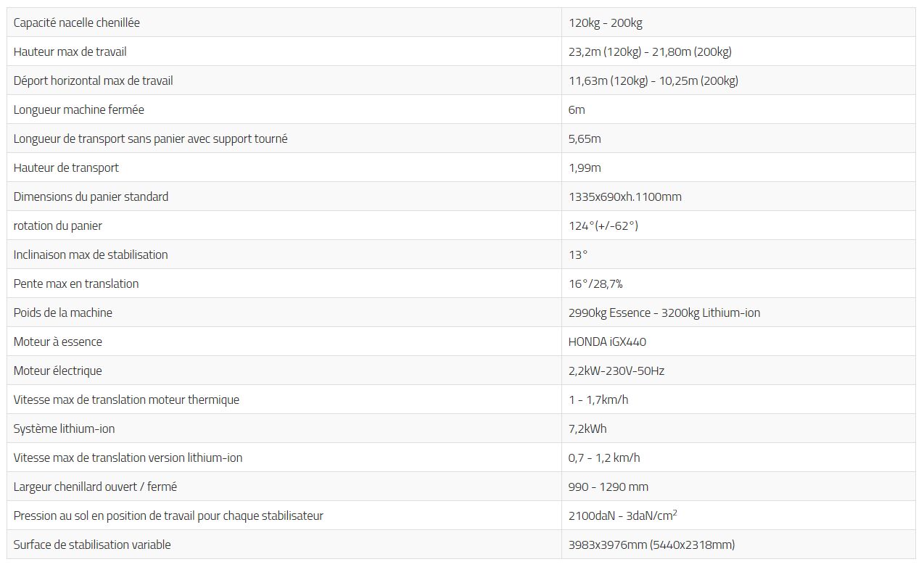Click the "5,65m" transport length value
This screenshot has height=567, width=924.
[x=585, y=138]
